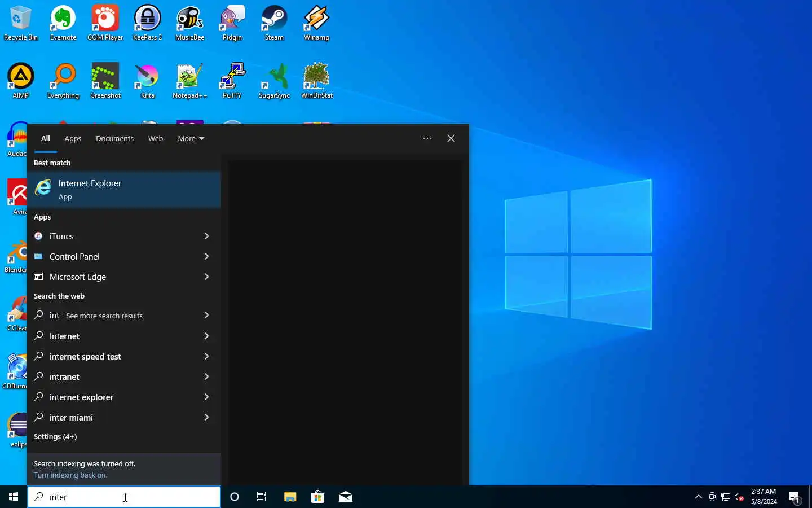Select 'int - See more search results'
This screenshot has width=812, height=508.
(110, 316)
